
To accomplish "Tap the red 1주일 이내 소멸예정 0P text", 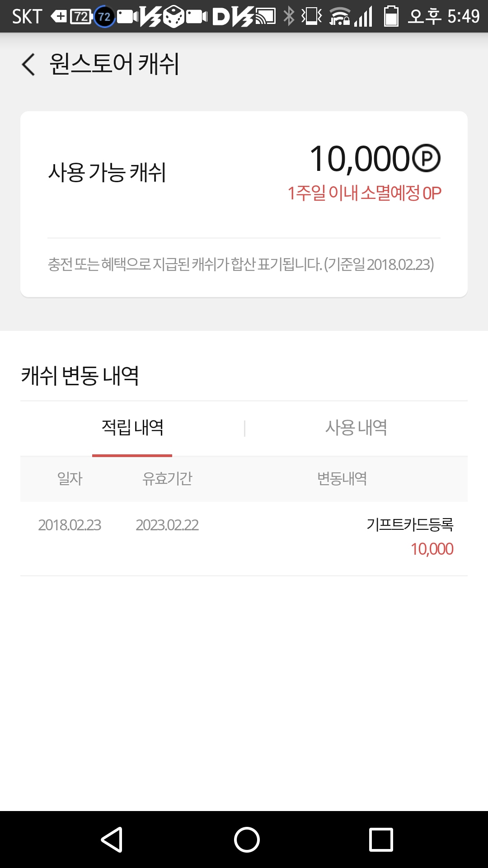I will click(x=364, y=193).
